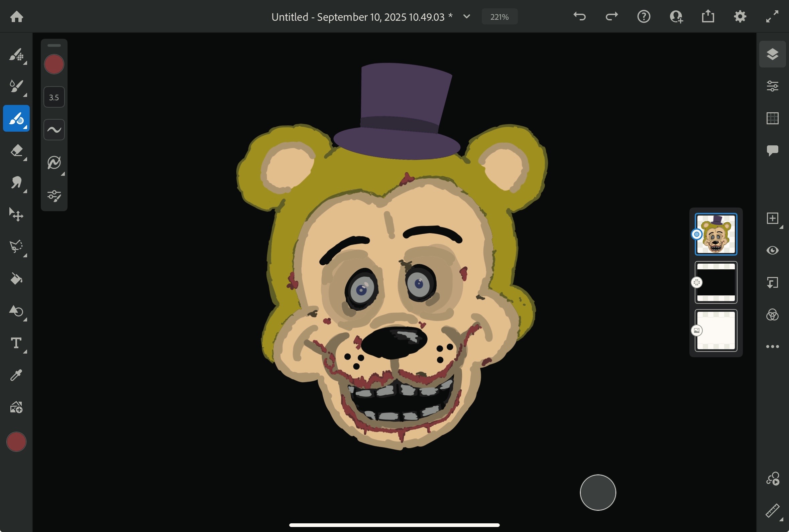This screenshot has height=532, width=789.
Task: Open the pressure dynamics option
Action: pyautogui.click(x=54, y=162)
